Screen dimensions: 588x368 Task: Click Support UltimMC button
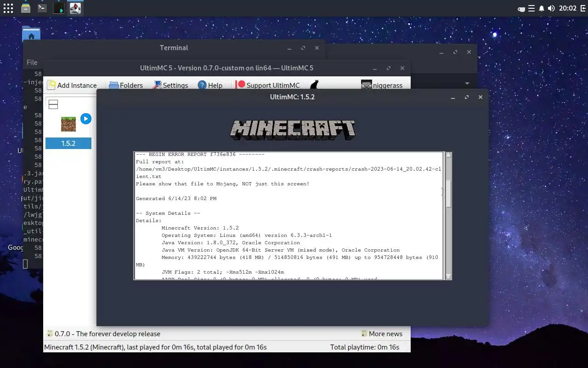[268, 85]
